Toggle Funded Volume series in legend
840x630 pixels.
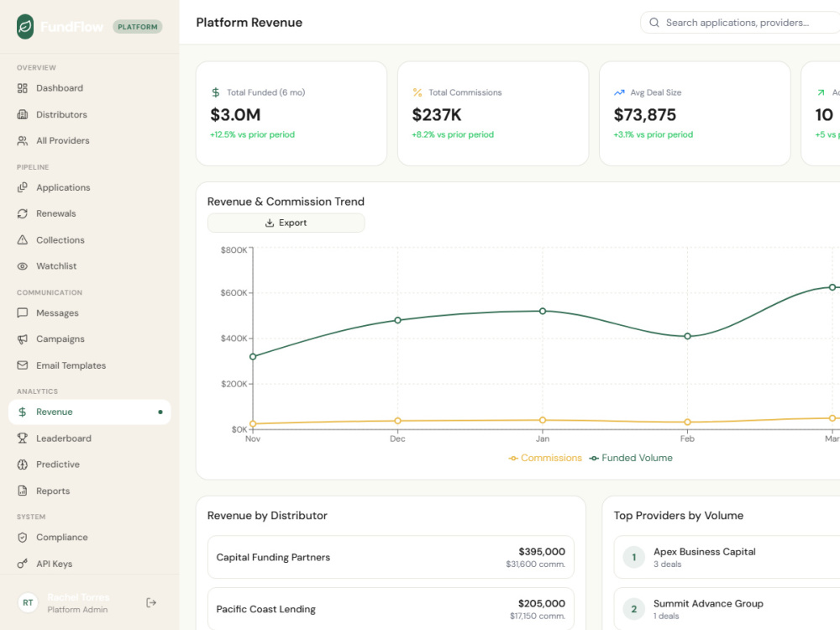pyautogui.click(x=631, y=458)
